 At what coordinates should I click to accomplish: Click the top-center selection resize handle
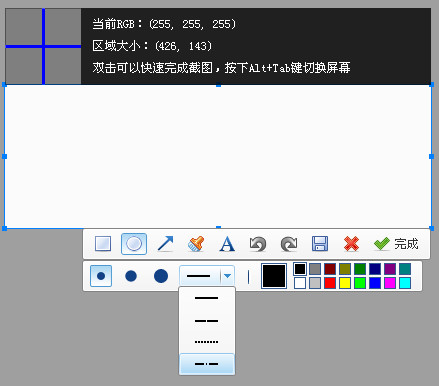tap(218, 85)
